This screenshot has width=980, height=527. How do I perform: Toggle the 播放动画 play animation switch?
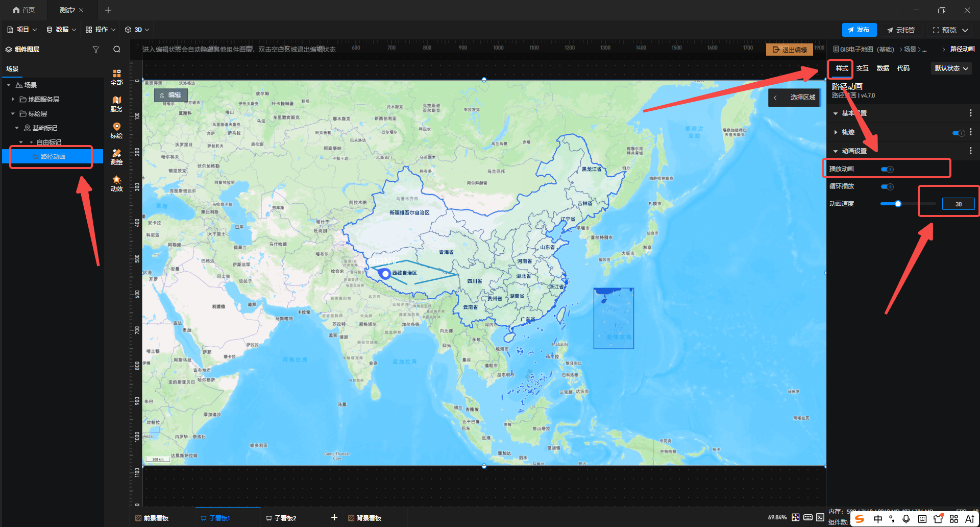click(x=887, y=169)
